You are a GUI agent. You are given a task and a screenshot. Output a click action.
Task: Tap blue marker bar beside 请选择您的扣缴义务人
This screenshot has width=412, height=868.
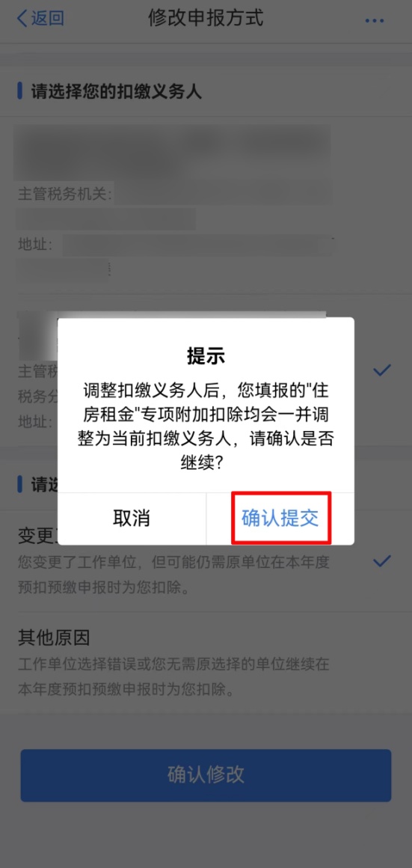[x=20, y=91]
